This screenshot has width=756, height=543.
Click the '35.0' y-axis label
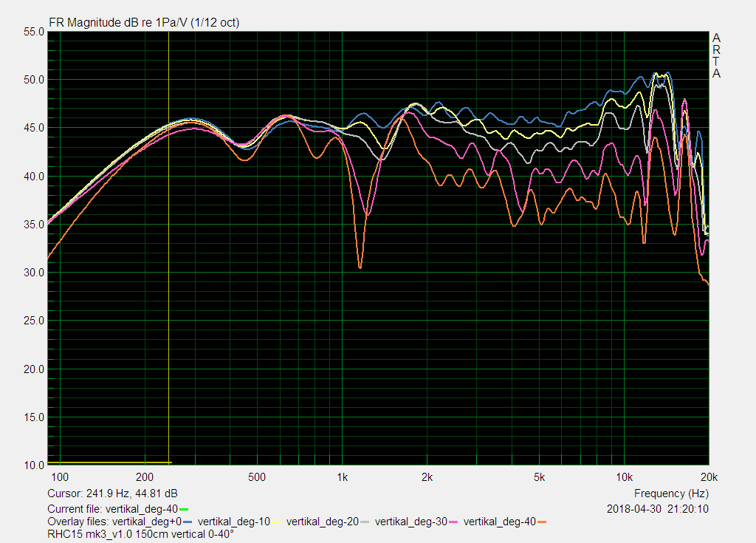tap(34, 225)
